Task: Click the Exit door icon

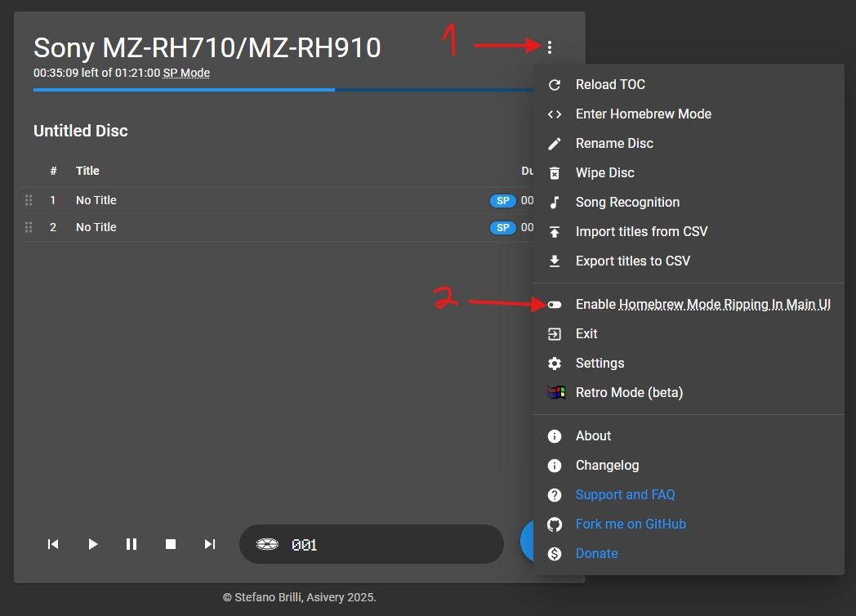Action: click(554, 333)
